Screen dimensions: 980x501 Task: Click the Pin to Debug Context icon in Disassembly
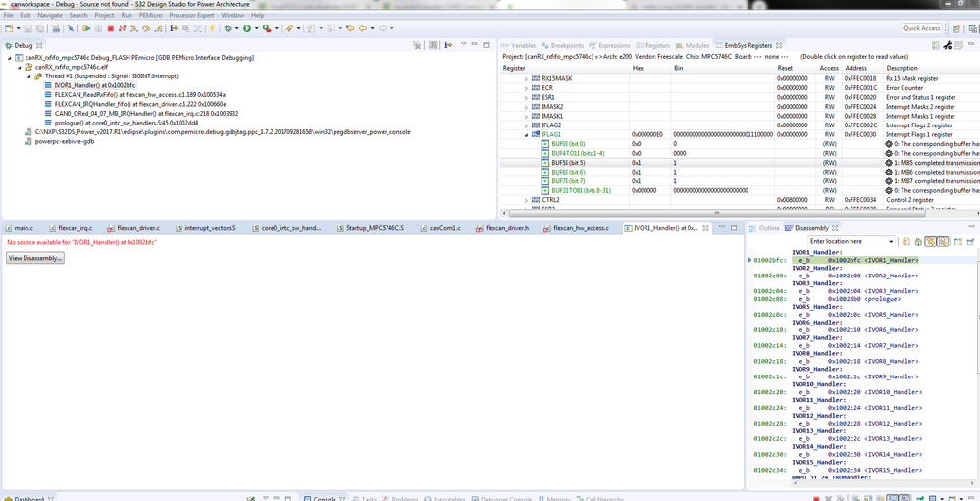tap(970, 241)
